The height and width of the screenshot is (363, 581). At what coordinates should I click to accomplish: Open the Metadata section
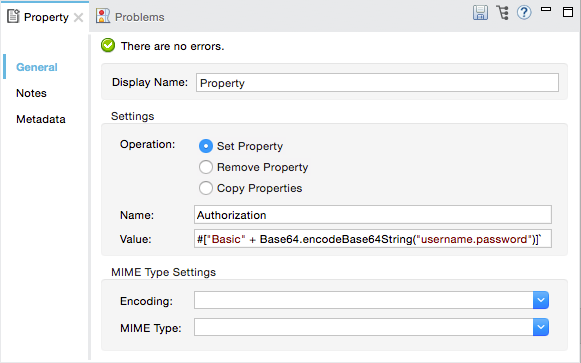tap(41, 119)
